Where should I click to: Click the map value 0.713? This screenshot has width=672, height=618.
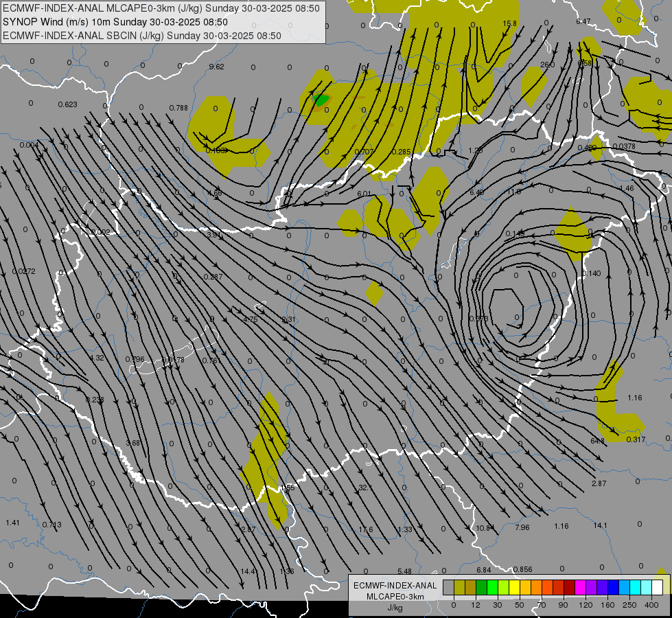pyautogui.click(x=52, y=525)
